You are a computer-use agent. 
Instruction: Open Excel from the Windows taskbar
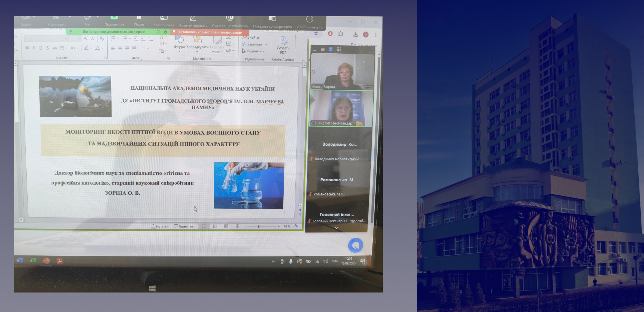point(33,260)
